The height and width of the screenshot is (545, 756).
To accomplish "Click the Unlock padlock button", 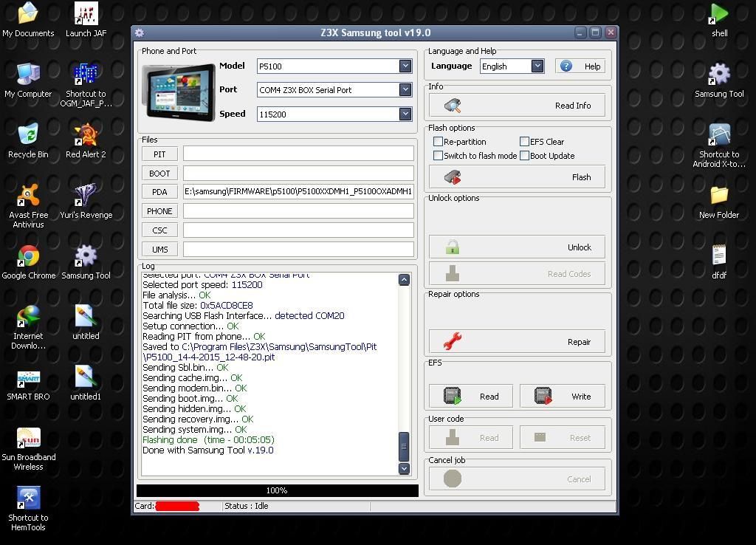I will [x=517, y=247].
